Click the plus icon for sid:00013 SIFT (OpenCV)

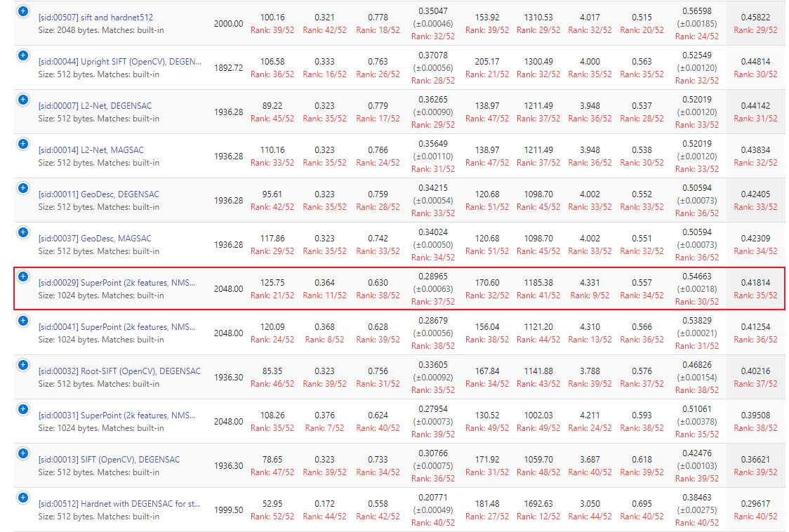click(22, 453)
